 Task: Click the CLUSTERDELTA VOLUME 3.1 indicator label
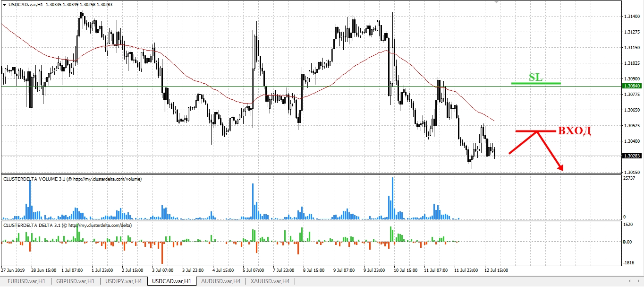click(72, 179)
